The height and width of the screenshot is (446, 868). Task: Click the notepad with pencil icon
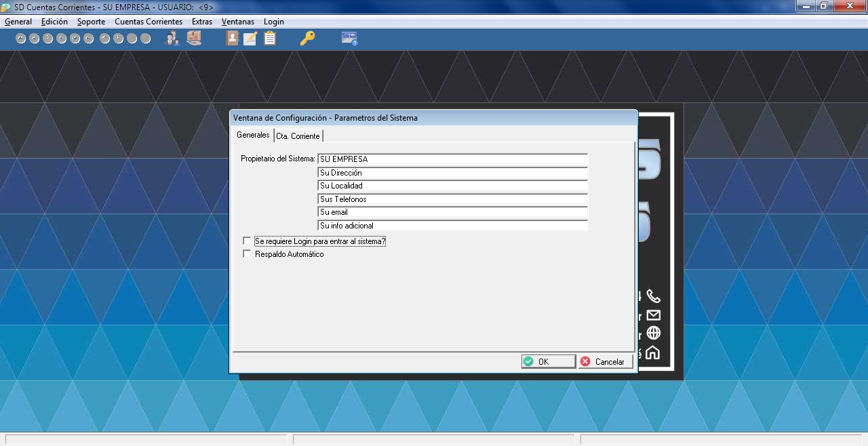[250, 39]
